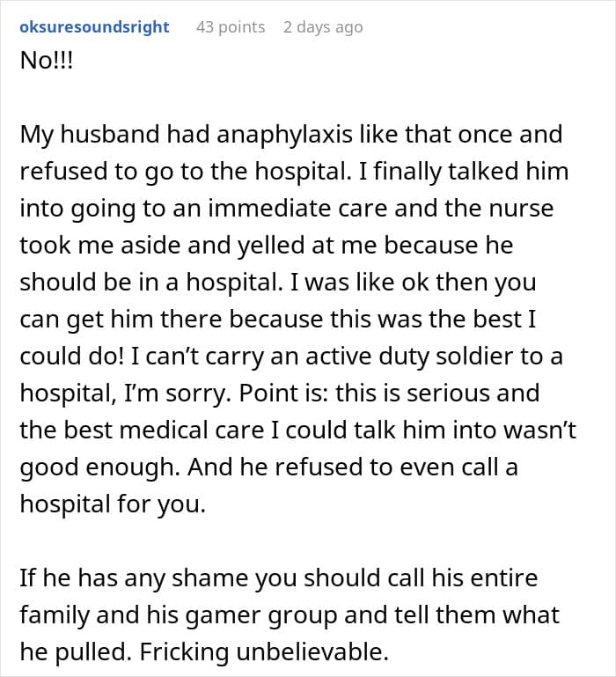Click the 43 points score
The width and height of the screenshot is (616, 677).
[231, 27]
